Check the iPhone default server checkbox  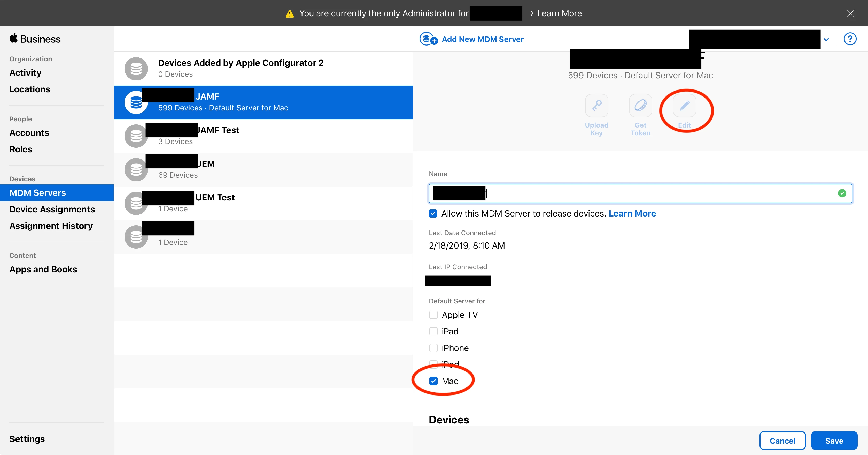click(433, 348)
